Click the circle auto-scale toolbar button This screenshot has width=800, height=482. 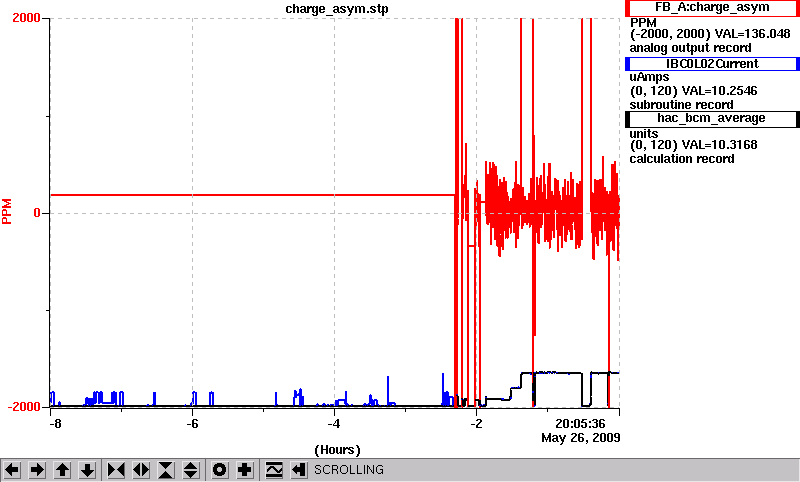click(x=220, y=470)
